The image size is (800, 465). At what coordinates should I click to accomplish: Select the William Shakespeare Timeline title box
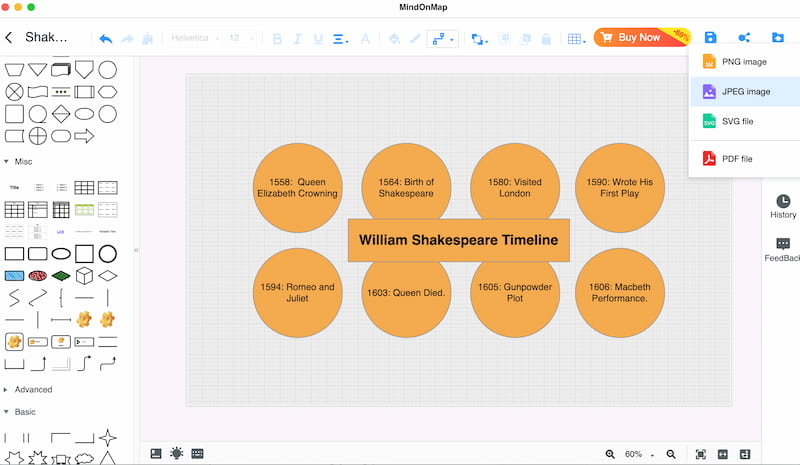point(458,240)
